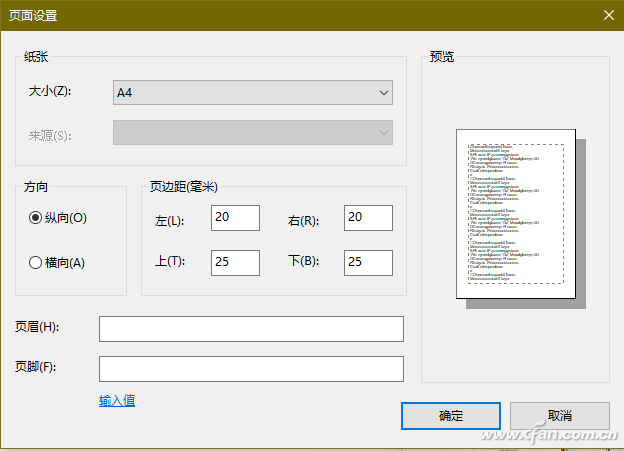Click the 右(R) margin field
Screen dimensions: 624x451
click(368, 218)
